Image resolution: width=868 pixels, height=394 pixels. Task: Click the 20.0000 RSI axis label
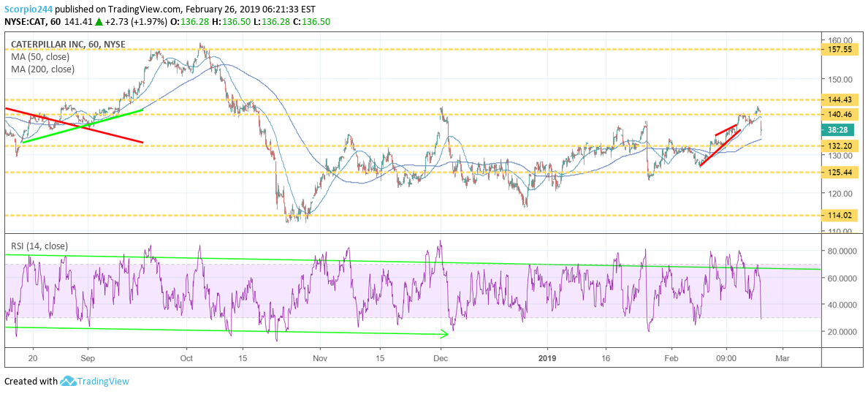coord(844,331)
